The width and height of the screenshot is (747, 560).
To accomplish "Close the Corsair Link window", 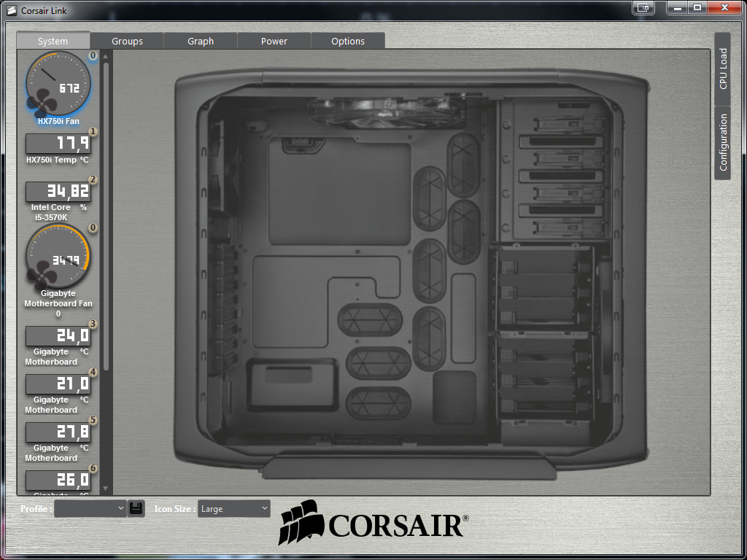I will coord(724,7).
